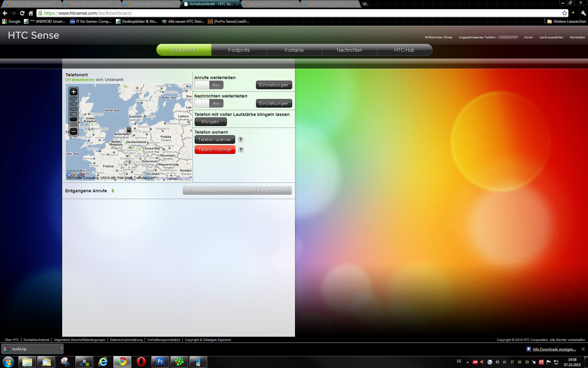Open help for Telefon sperren
This screenshot has width=588, height=368.
[x=241, y=140]
